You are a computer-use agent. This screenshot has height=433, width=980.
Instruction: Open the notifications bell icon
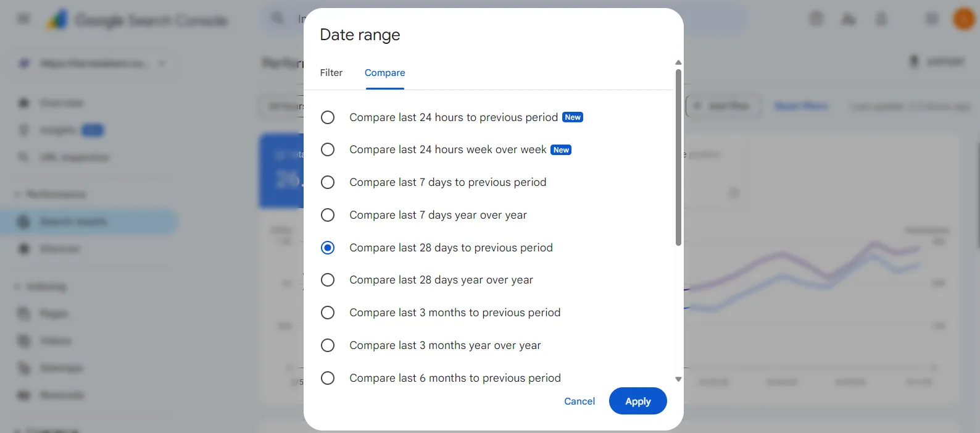pyautogui.click(x=881, y=19)
